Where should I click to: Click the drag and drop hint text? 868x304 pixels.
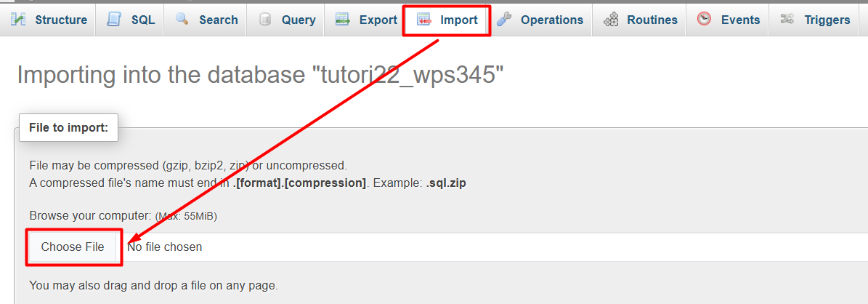(x=153, y=287)
